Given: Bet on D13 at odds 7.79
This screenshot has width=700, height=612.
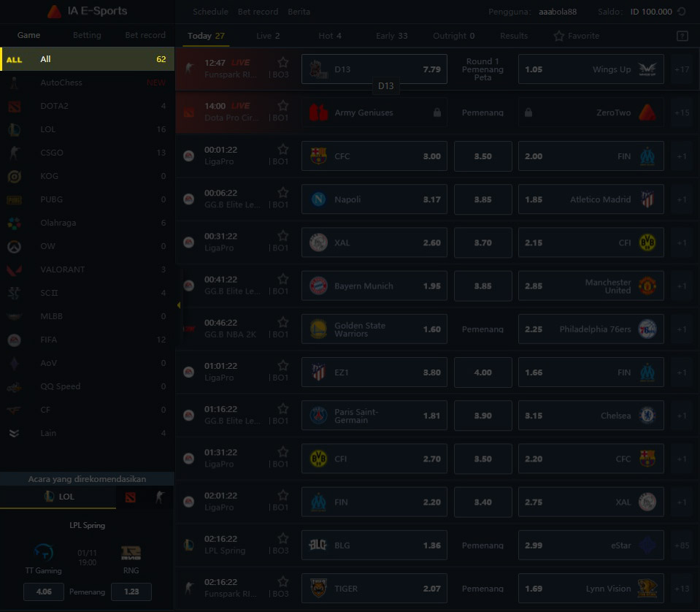Looking at the screenshot, I should pos(374,69).
